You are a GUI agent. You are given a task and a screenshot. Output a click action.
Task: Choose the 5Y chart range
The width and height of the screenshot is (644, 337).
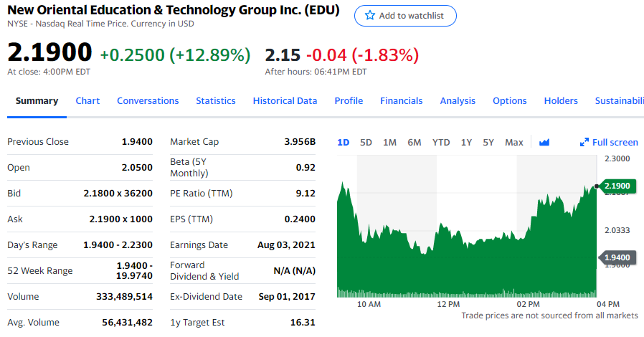(x=488, y=142)
